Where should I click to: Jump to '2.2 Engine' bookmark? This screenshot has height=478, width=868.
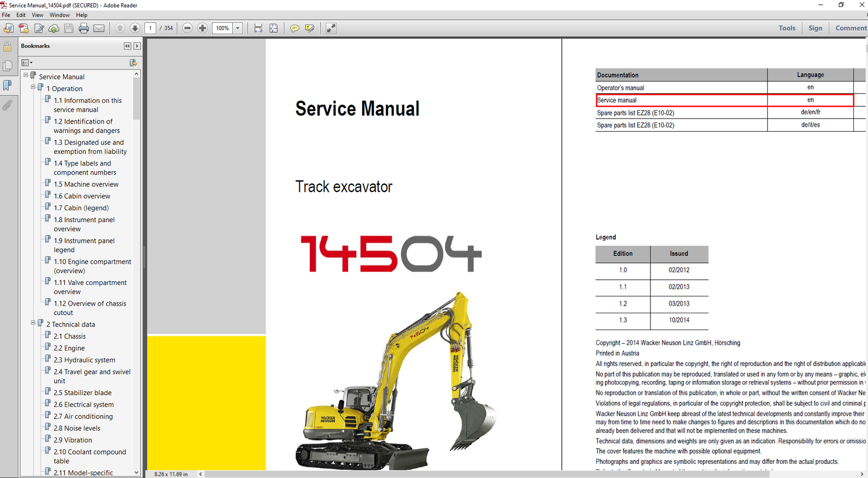click(x=69, y=348)
